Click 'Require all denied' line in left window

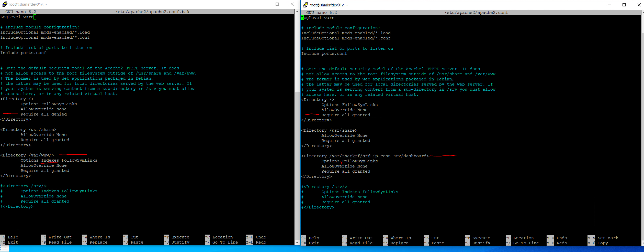click(44, 114)
